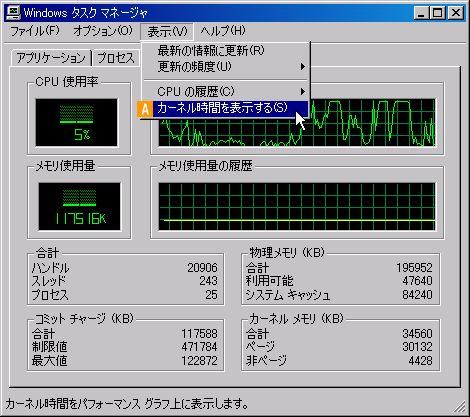The width and height of the screenshot is (470, 417).
Task: Click kernel memory total 34560
Action: click(417, 334)
